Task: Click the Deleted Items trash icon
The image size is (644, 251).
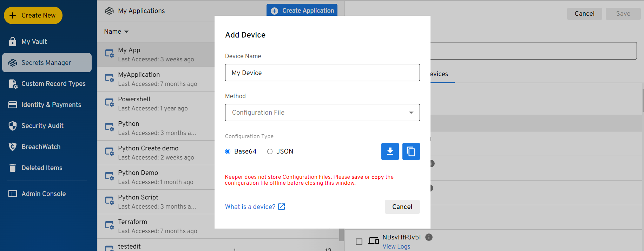Action: point(13,168)
